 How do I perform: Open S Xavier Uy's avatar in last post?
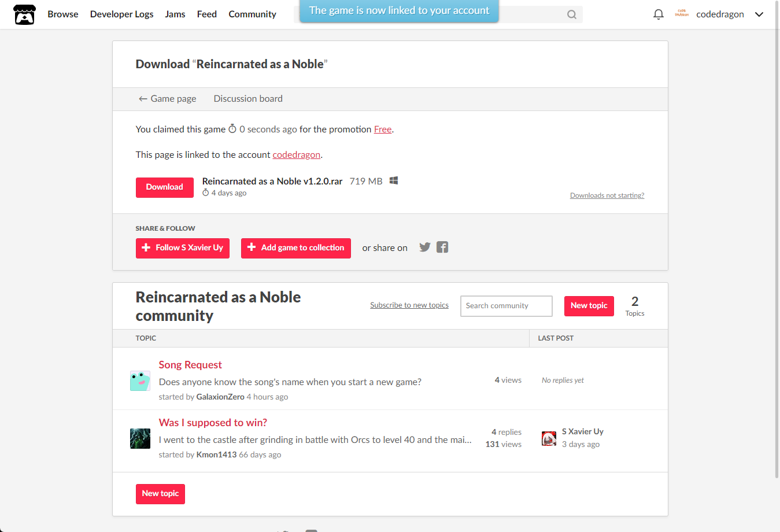click(x=549, y=438)
